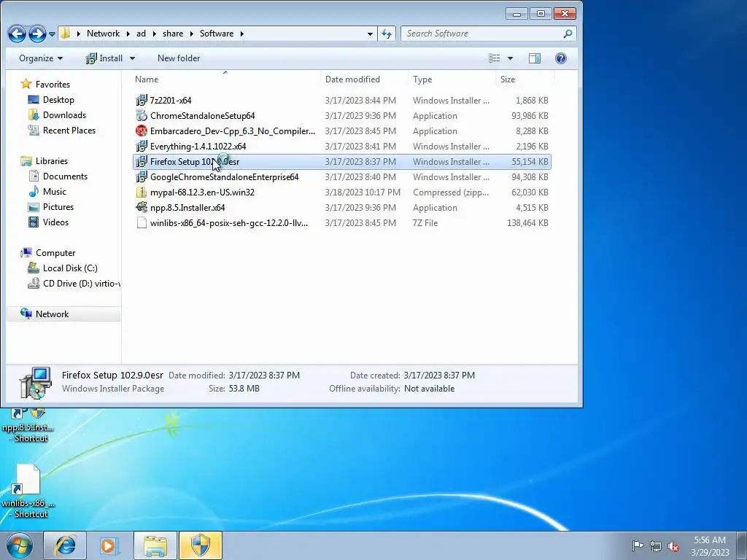Click the change view icon
Screen dimensions: 747x560
(495, 58)
